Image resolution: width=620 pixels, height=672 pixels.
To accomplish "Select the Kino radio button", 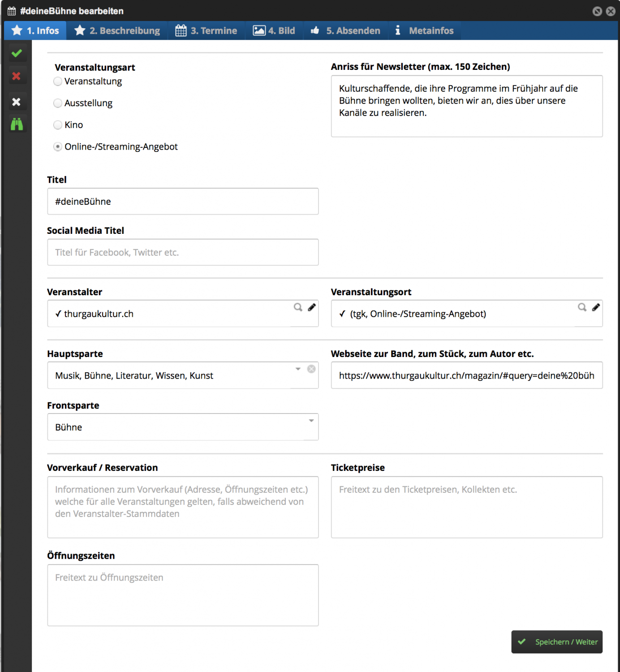I will pyautogui.click(x=58, y=125).
